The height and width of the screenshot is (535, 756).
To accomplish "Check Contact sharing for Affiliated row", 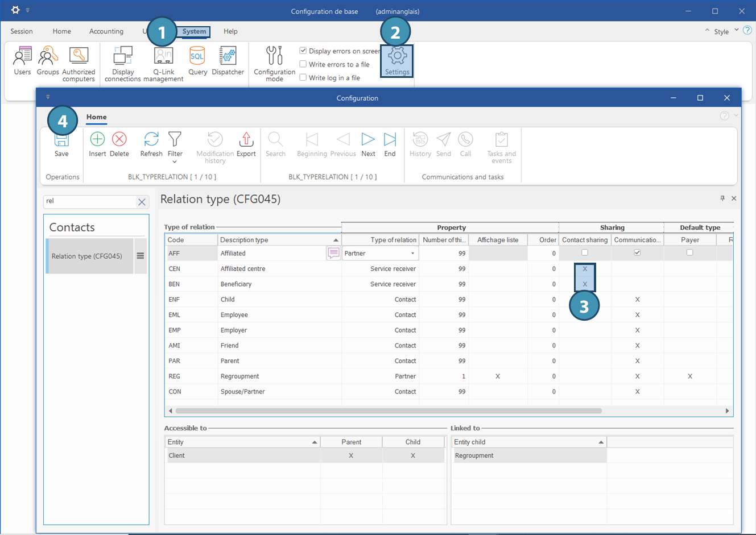I will (585, 252).
